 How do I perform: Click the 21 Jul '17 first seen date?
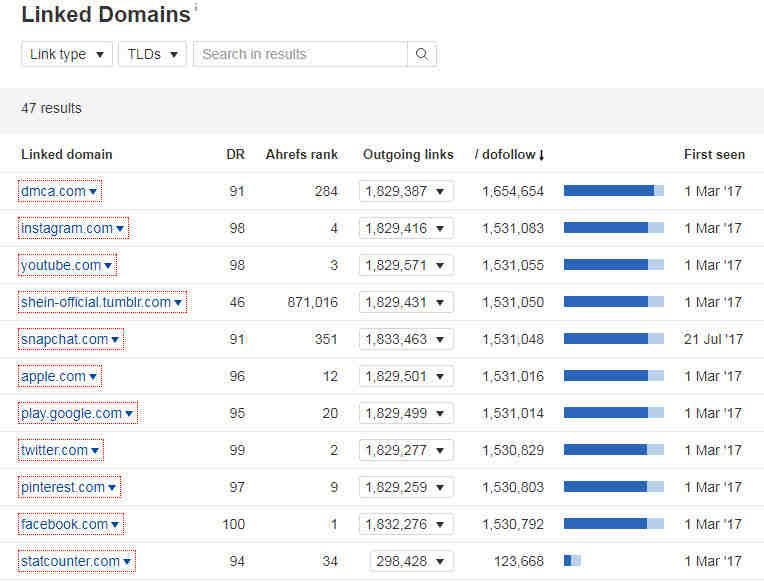[713, 339]
